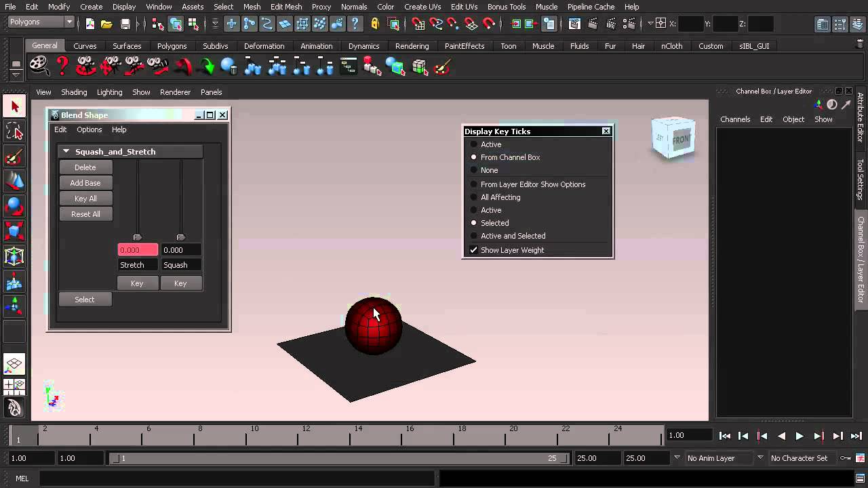868x488 pixels.
Task: Open Render View clapperboard icon
Action: (574, 24)
